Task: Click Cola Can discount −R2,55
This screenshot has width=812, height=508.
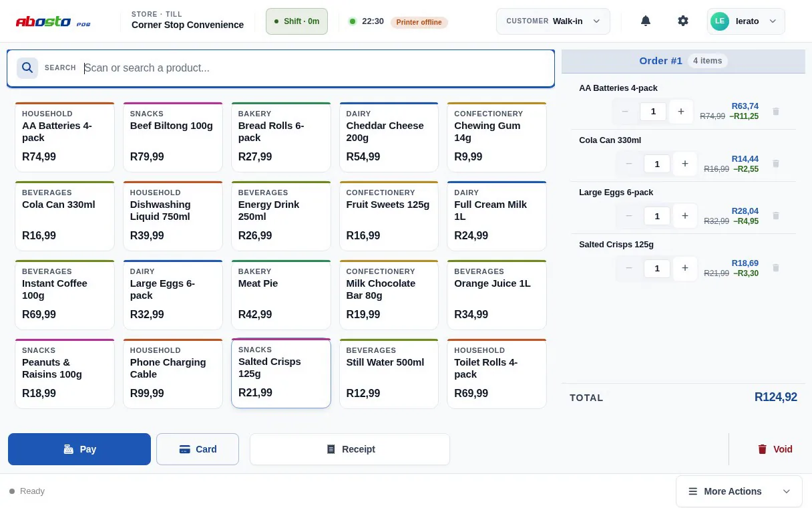Action: coord(745,169)
